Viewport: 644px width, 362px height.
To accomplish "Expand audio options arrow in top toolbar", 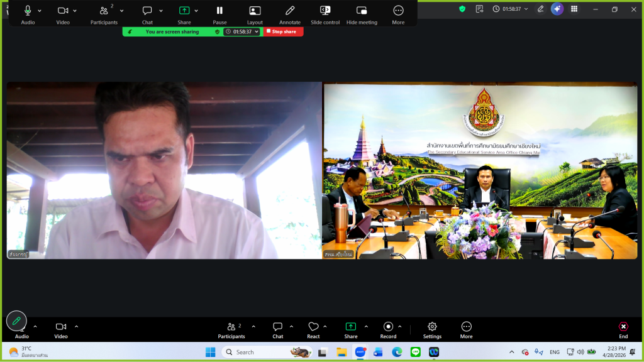I will [40, 11].
